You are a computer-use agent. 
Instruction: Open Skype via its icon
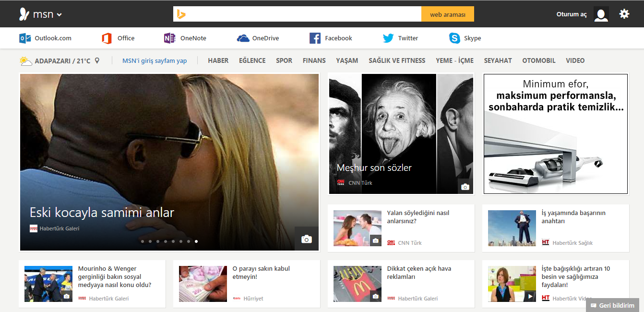454,38
